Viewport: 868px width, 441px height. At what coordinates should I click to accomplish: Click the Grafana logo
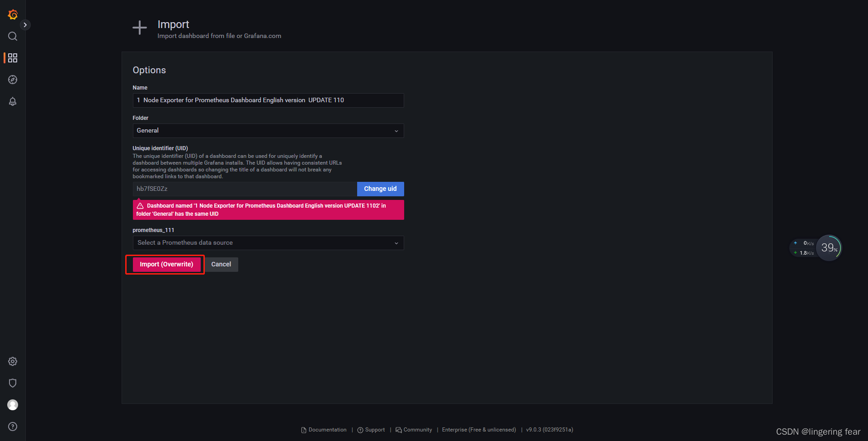[x=12, y=14]
